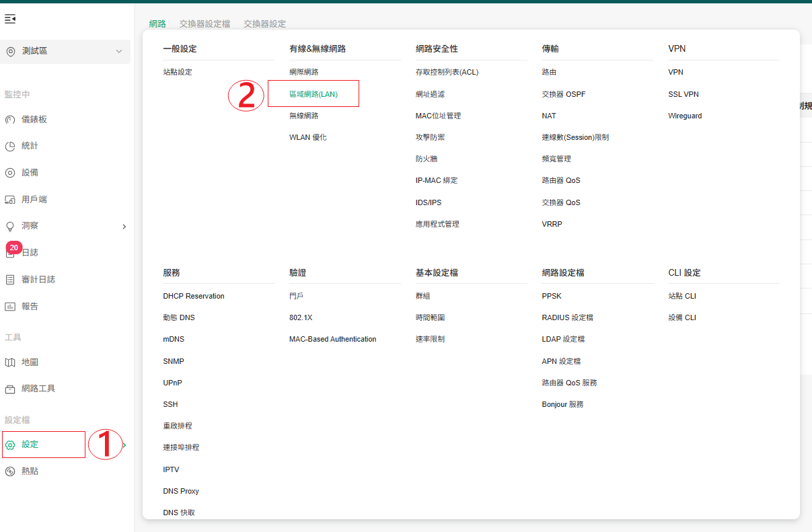The width and height of the screenshot is (812, 532).
Task: Open 站點設定 under 一般設定
Action: pyautogui.click(x=178, y=72)
